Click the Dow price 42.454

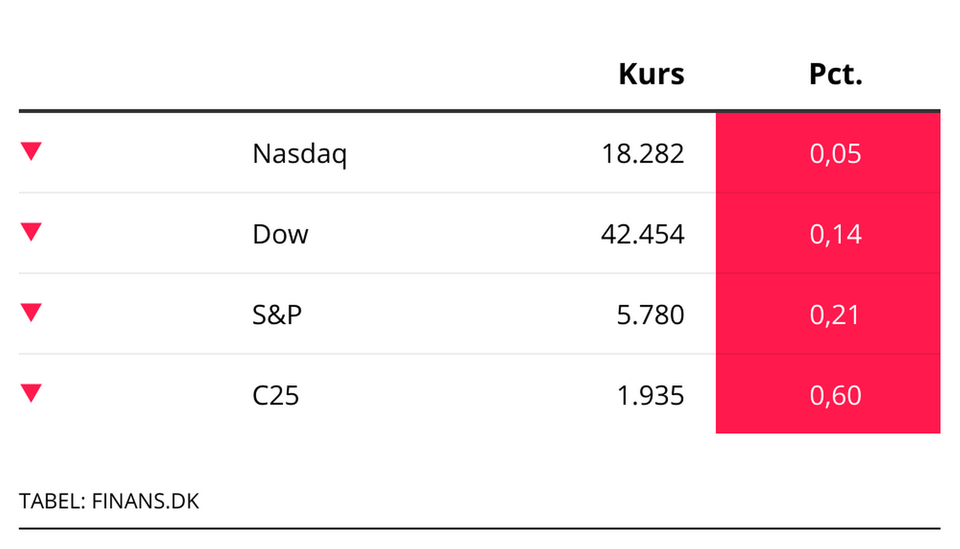coord(643,235)
